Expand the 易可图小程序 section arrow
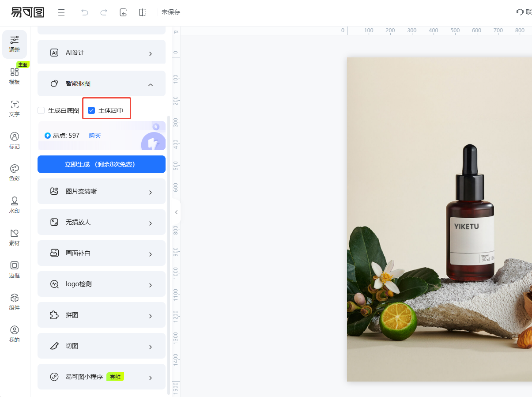Image resolution: width=532 pixels, height=397 pixels. [151, 378]
